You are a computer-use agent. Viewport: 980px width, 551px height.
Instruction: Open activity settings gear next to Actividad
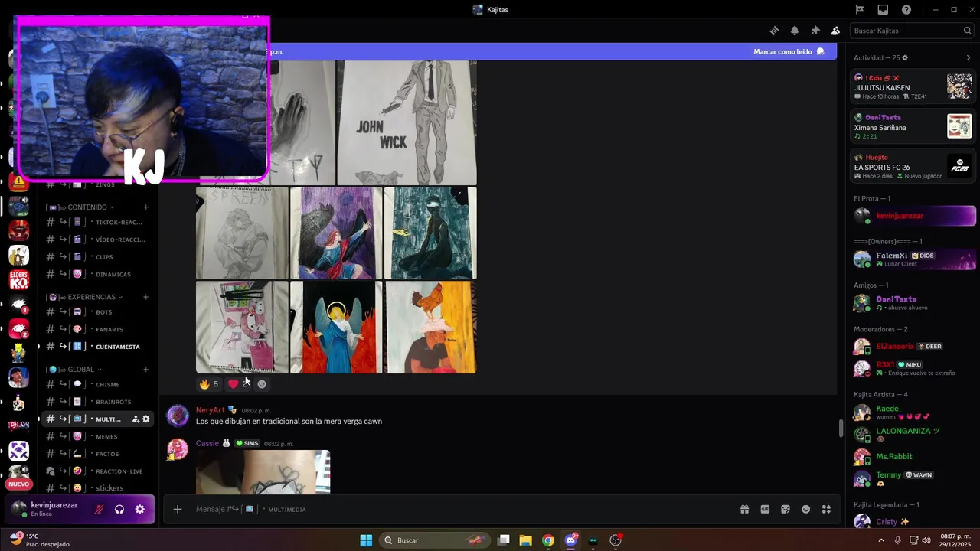click(x=905, y=57)
